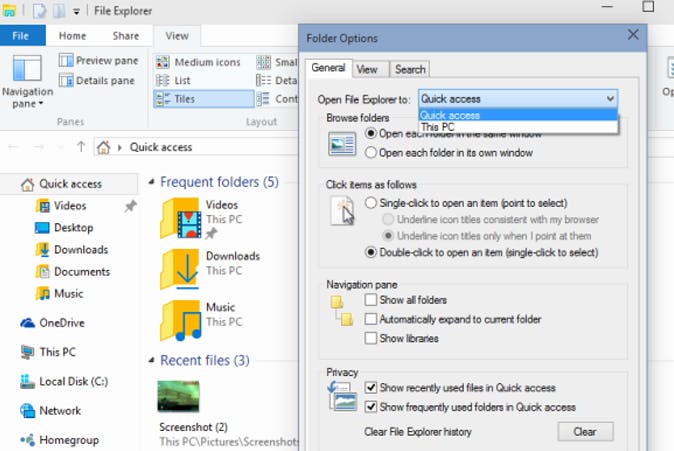674x451 pixels.
Task: Collapse the Recent files group
Action: [151, 360]
